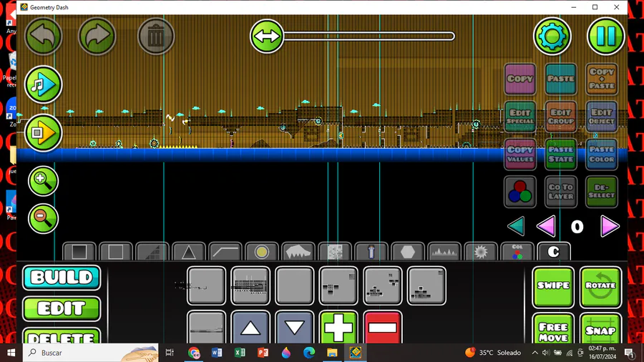Click the Deselect button
Image resolution: width=644 pixels, height=362 pixels.
tap(602, 192)
